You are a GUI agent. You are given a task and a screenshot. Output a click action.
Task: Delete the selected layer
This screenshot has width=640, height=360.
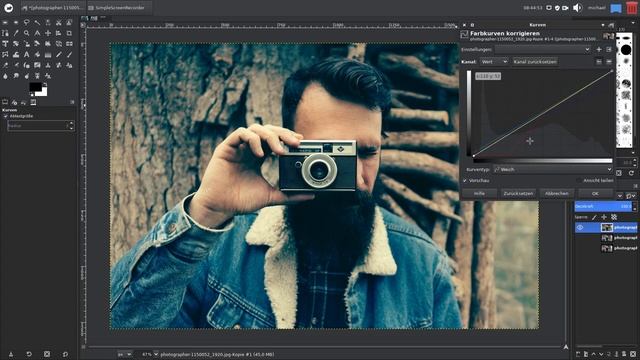click(633, 354)
